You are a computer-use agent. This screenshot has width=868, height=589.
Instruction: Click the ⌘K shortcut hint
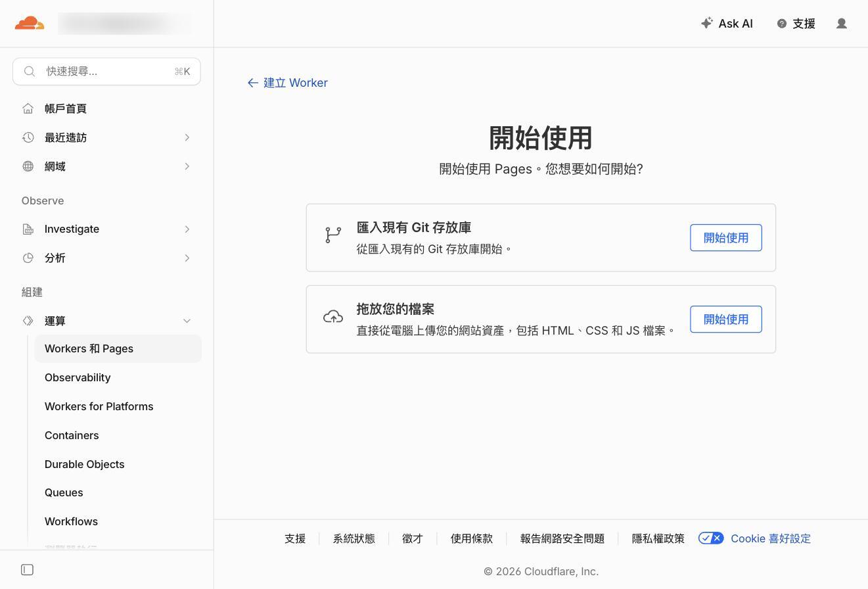tap(182, 71)
